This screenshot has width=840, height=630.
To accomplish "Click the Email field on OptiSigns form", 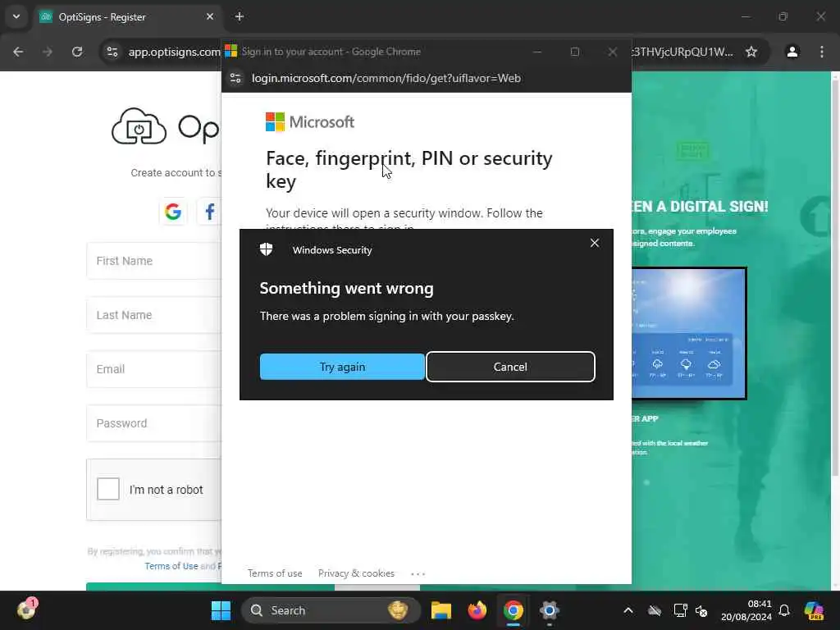I will pos(153,369).
